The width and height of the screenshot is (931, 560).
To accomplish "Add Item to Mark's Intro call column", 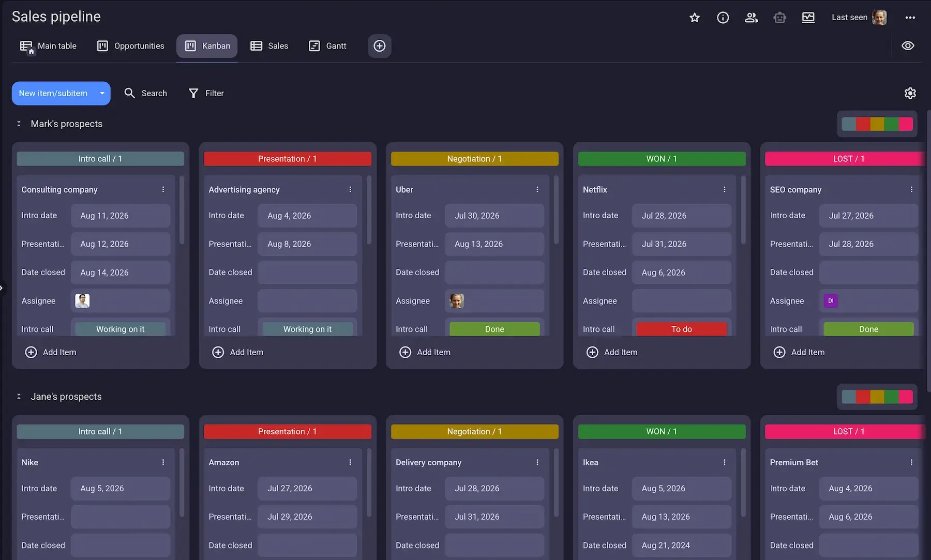I will pyautogui.click(x=51, y=352).
